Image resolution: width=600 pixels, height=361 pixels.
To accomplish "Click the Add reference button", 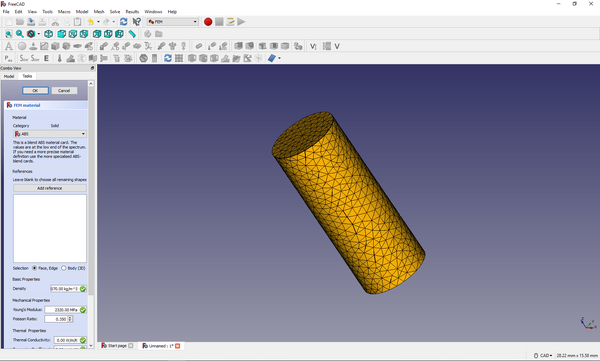I will pos(50,188).
